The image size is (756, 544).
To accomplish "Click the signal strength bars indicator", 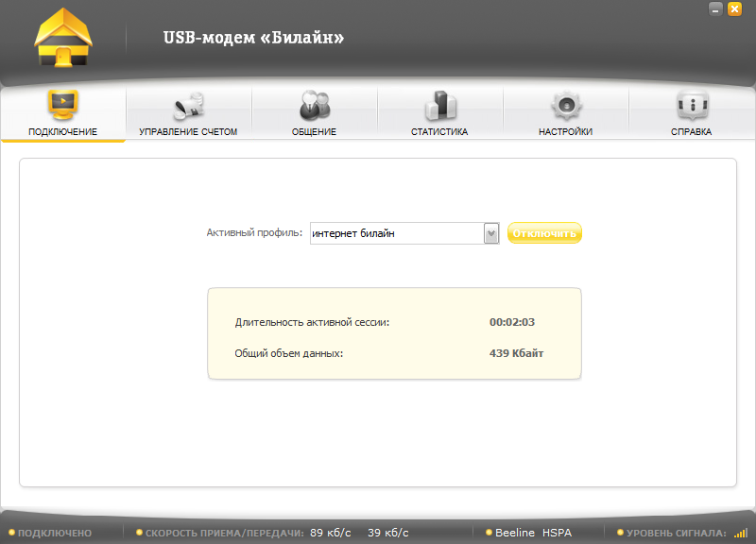I will tap(740, 533).
